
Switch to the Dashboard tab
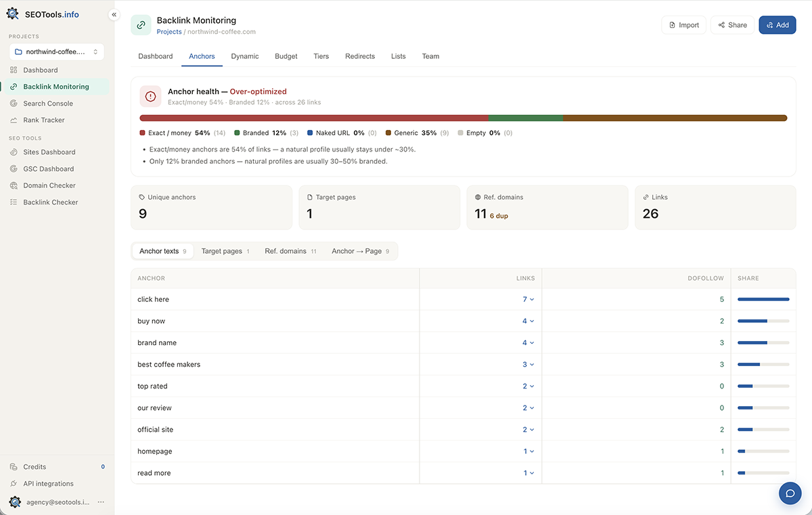pos(156,56)
